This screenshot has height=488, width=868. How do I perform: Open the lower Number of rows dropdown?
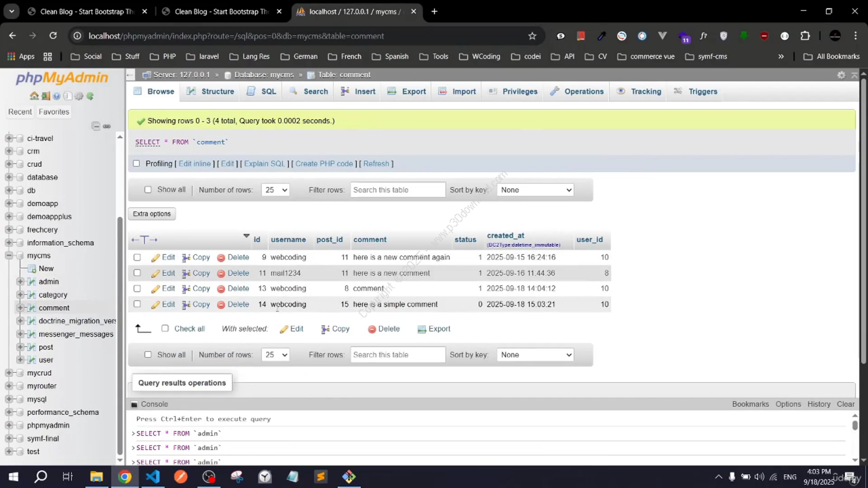point(275,354)
